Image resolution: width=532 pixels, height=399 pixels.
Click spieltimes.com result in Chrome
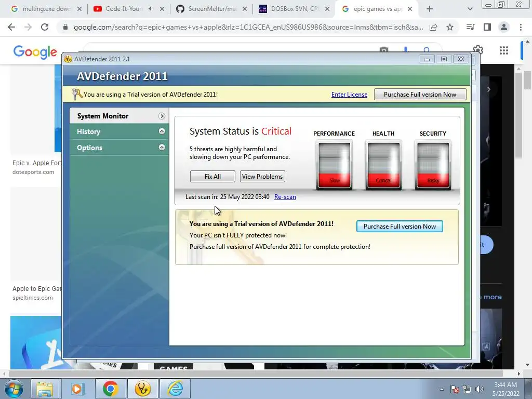[x=33, y=298]
